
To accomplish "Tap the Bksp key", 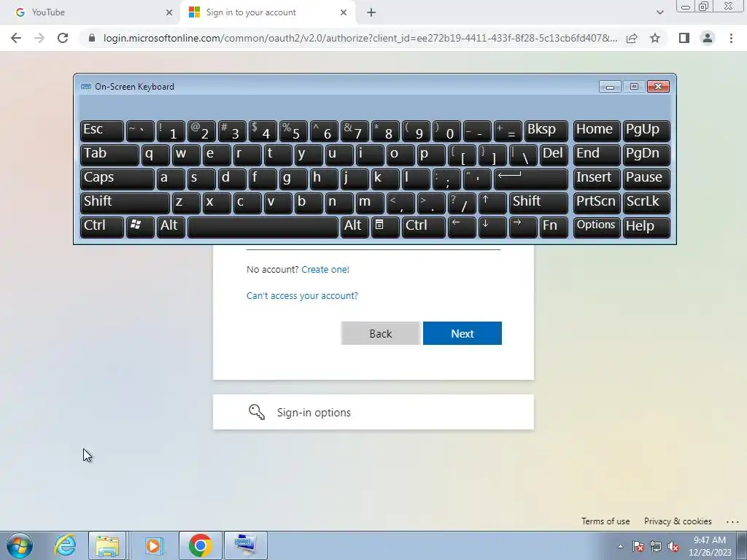I will (546, 131).
